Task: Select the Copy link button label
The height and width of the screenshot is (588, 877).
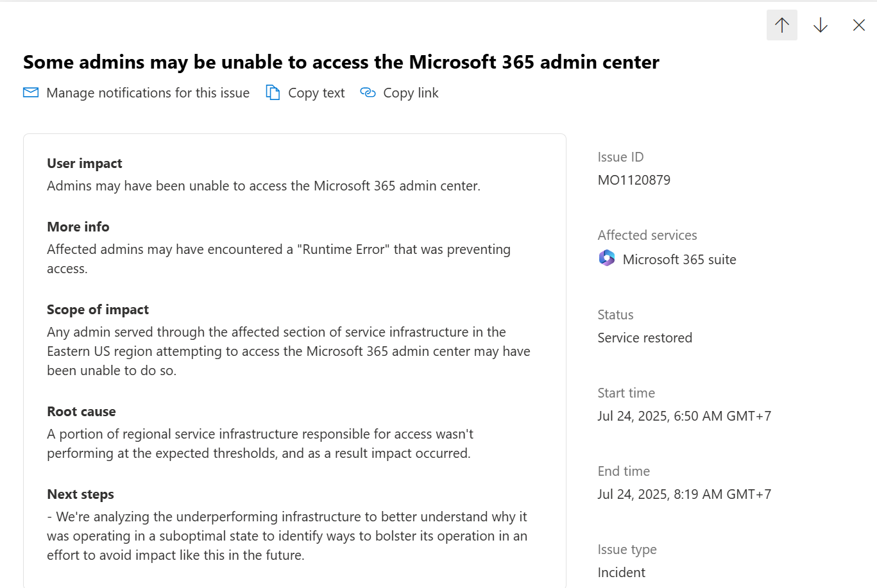Action: click(x=411, y=92)
